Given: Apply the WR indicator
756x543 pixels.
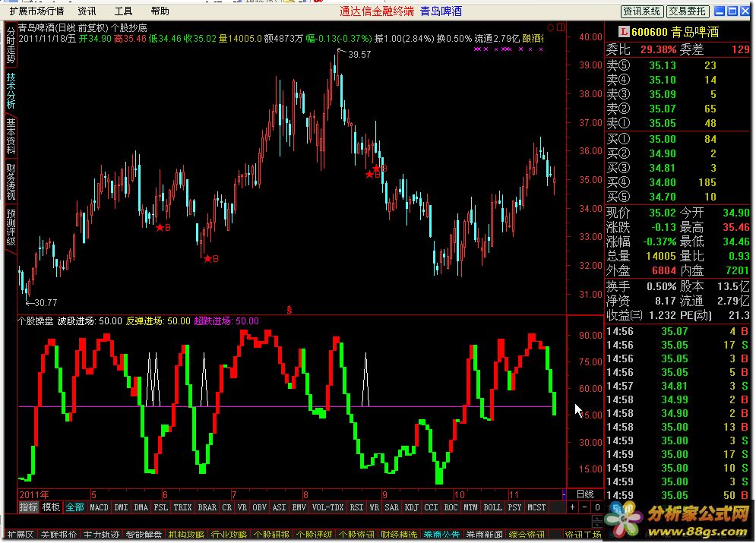Looking at the screenshot, I should 374,507.
